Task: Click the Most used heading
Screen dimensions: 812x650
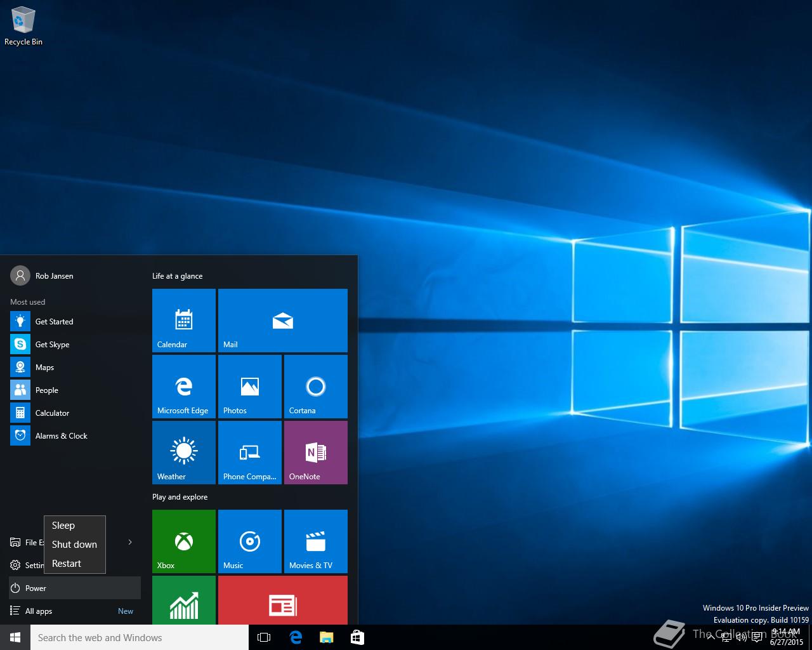Action: coord(28,302)
